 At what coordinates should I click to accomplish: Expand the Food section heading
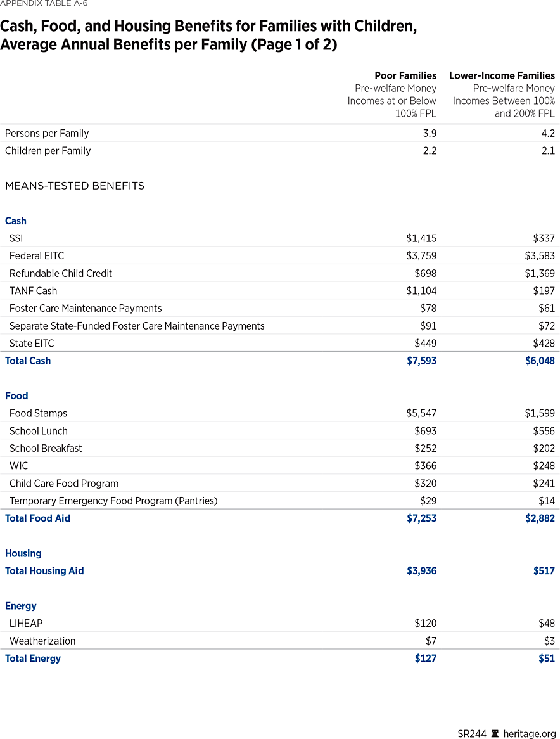point(16,395)
